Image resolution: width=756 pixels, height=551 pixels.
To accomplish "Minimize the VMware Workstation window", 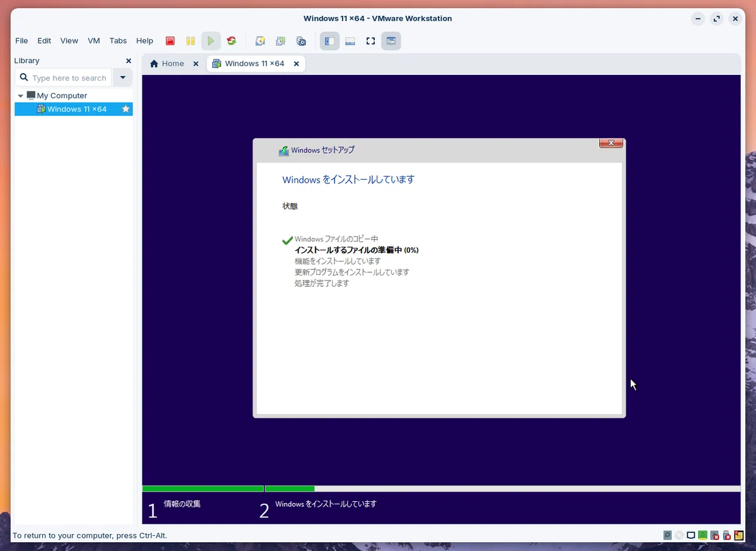I will tap(697, 19).
